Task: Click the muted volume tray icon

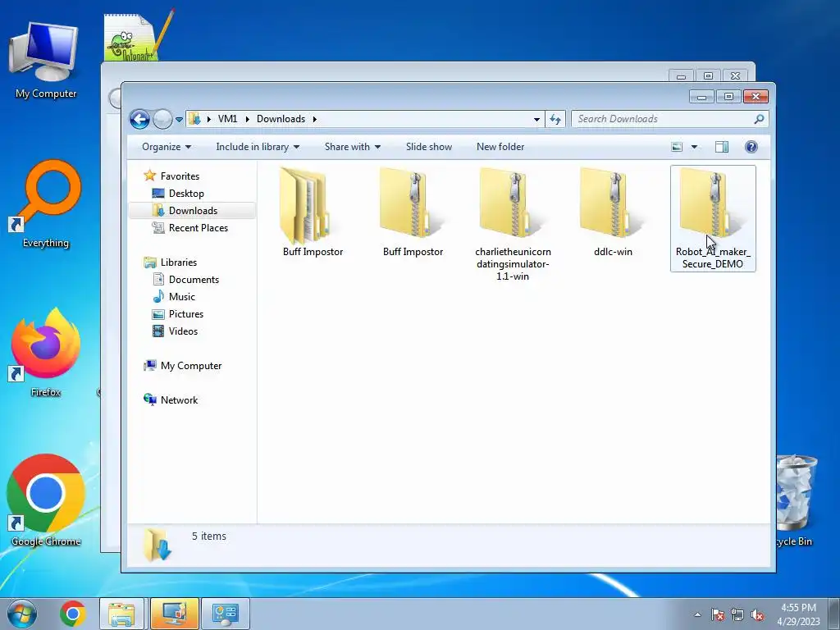Action: [757, 614]
